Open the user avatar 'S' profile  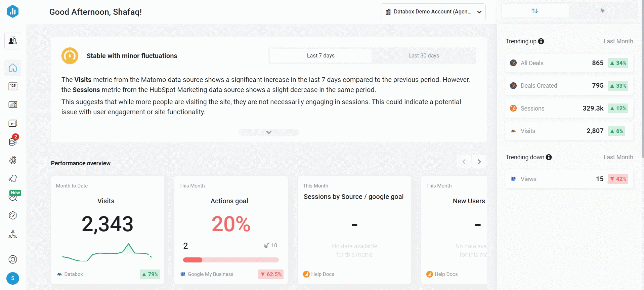(x=13, y=278)
